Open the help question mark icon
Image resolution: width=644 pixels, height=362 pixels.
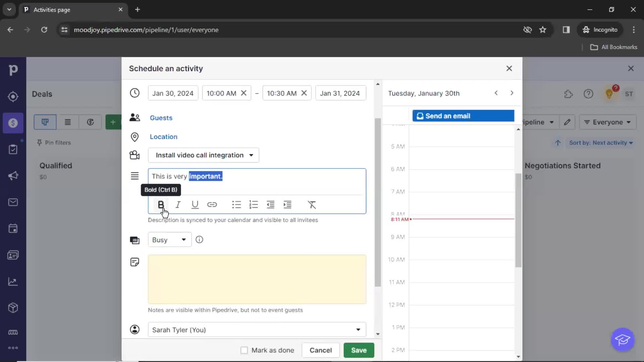pyautogui.click(x=588, y=94)
